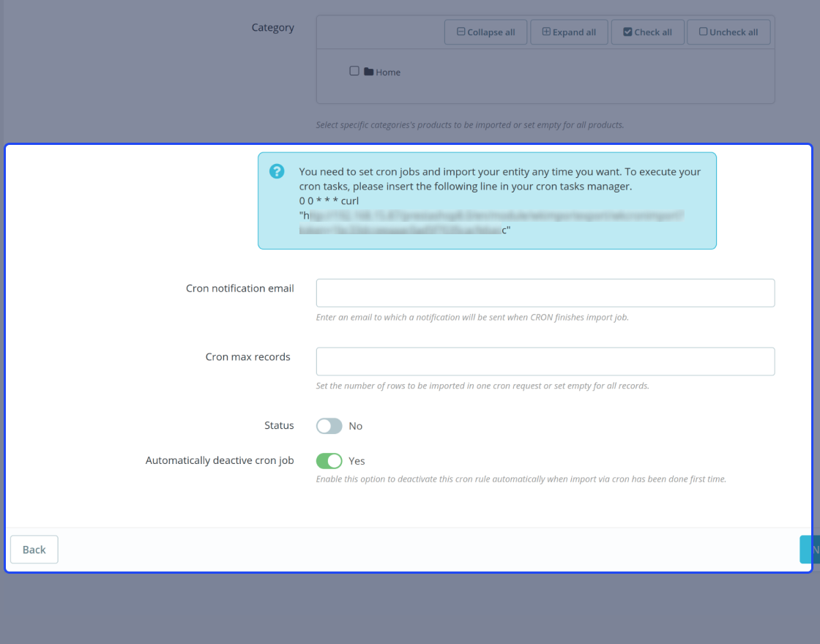The height and width of the screenshot is (644, 820).
Task: Click the 'Cron notification email' label
Action: pyautogui.click(x=240, y=288)
